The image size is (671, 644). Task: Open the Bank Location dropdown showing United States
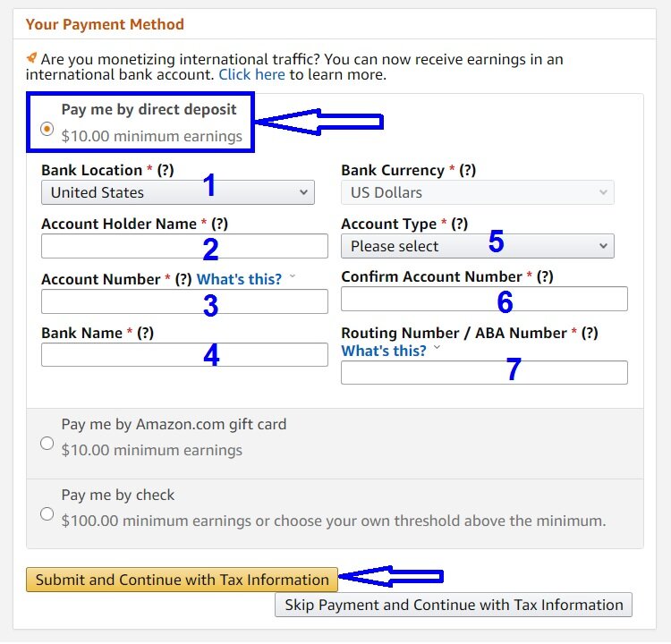pyautogui.click(x=178, y=192)
